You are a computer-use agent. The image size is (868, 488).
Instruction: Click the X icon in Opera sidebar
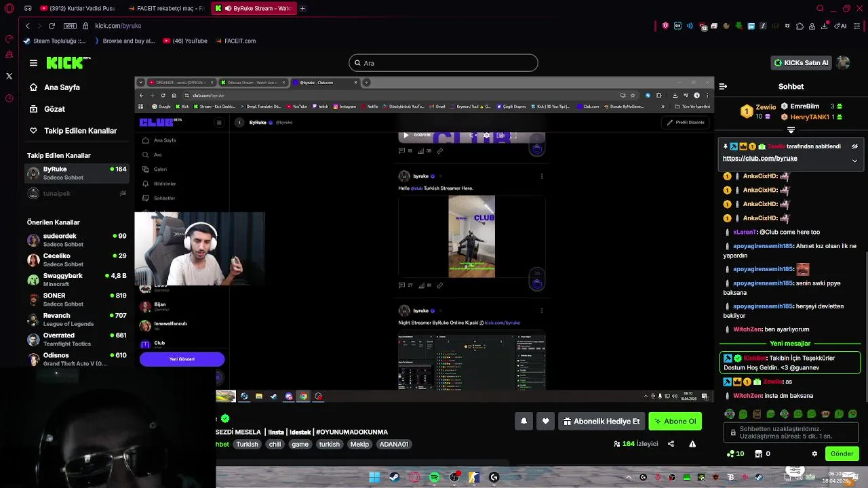coord(9,76)
